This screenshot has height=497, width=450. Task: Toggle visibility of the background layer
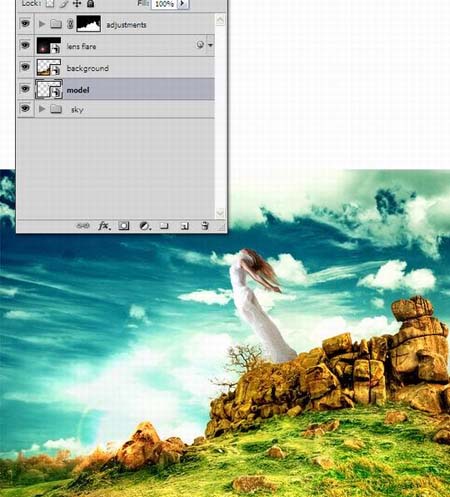coord(25,67)
